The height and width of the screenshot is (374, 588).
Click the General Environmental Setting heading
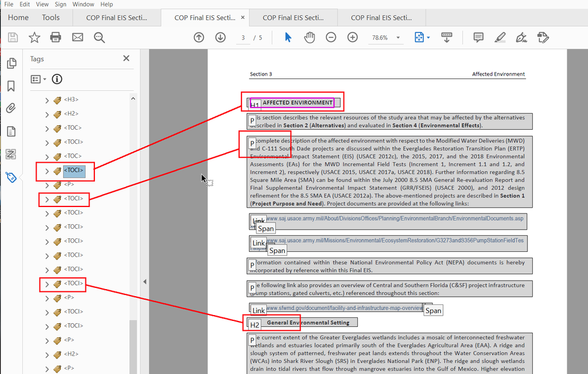pos(308,323)
